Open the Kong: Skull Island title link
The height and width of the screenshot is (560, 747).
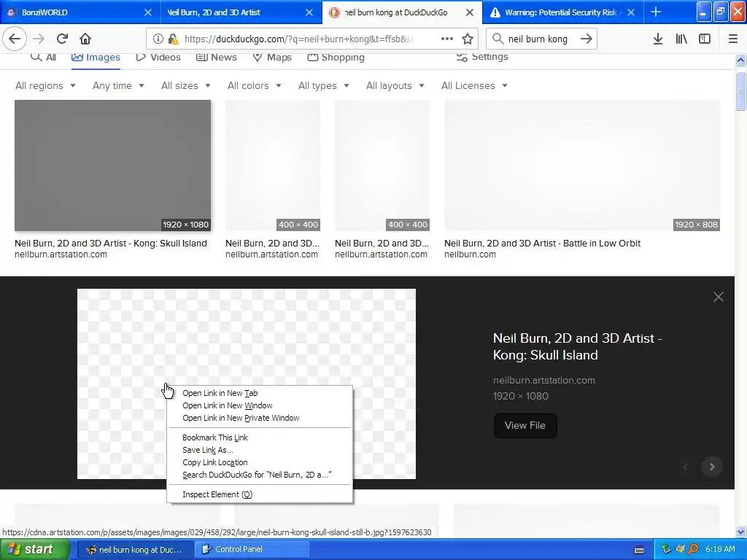(x=578, y=346)
